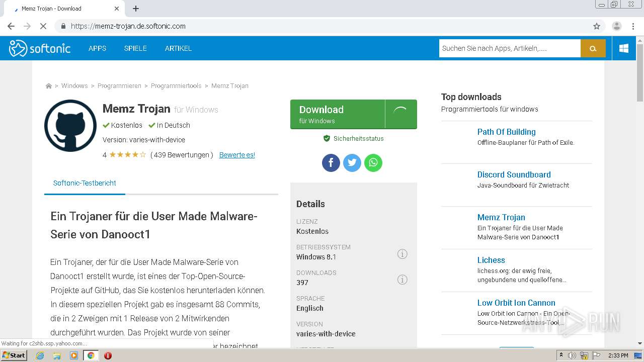Open the Start menu
Viewport: 644px width, 362px height.
pos(14,355)
